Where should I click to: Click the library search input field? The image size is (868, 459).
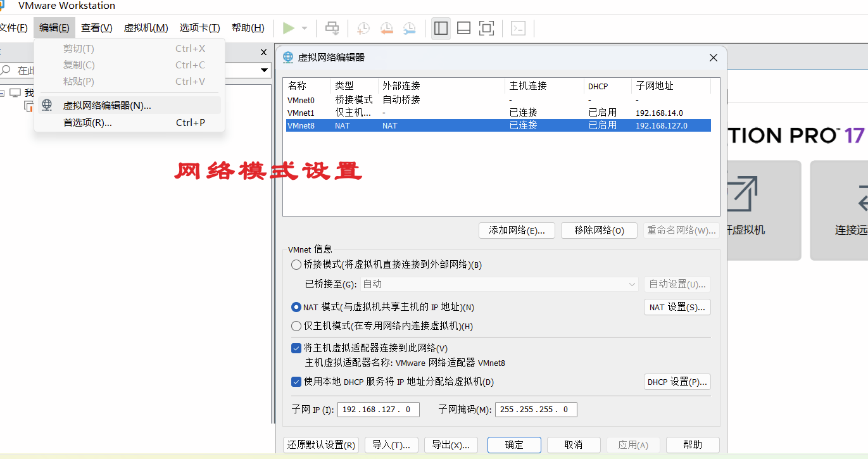136,70
